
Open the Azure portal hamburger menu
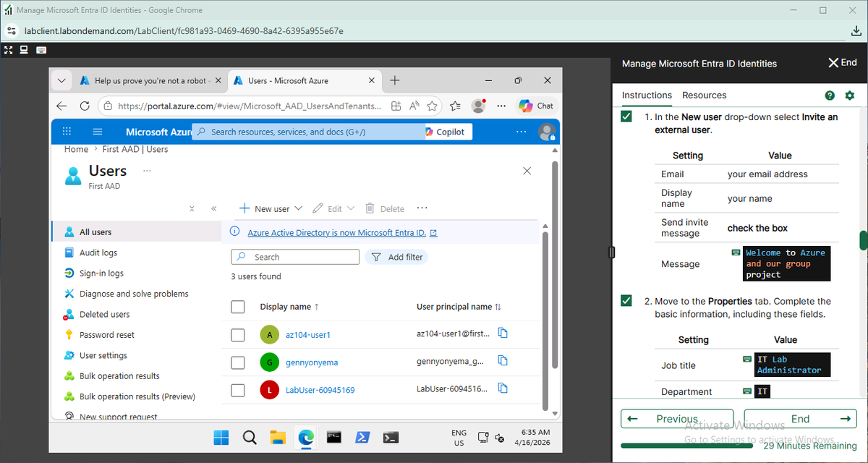pyautogui.click(x=98, y=132)
